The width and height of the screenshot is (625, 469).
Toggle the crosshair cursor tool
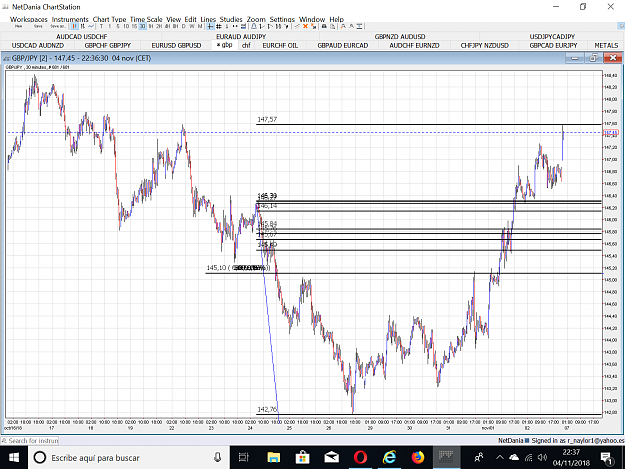[210, 26]
